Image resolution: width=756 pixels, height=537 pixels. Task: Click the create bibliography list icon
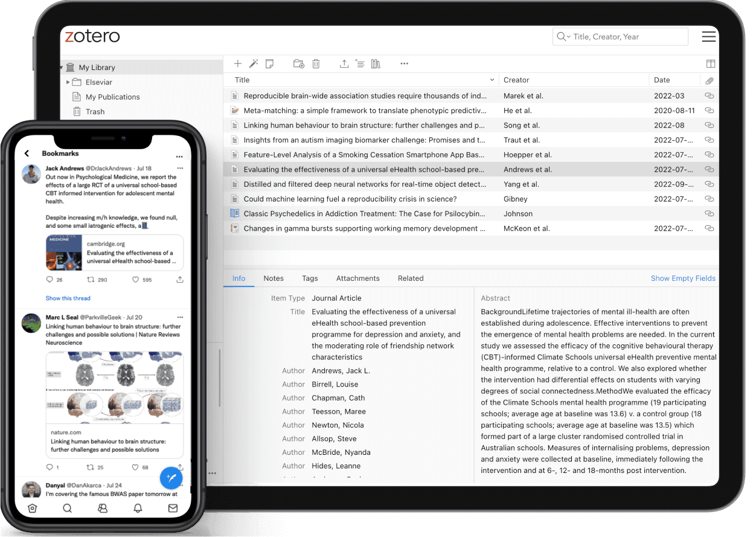click(359, 63)
